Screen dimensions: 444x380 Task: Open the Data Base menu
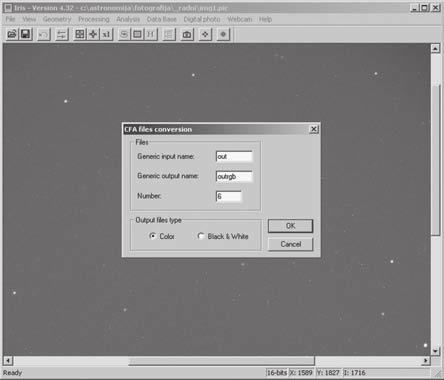pyautogui.click(x=162, y=19)
